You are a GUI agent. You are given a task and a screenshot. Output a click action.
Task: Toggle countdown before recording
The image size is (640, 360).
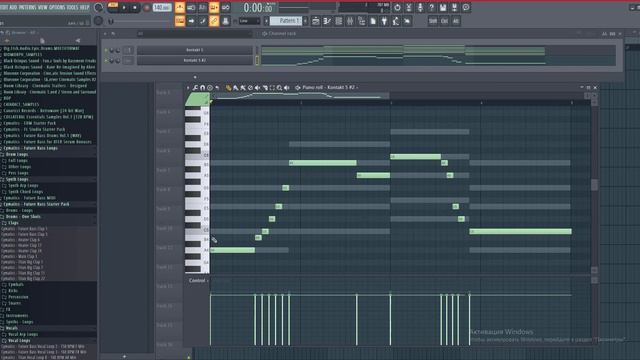tap(202, 7)
